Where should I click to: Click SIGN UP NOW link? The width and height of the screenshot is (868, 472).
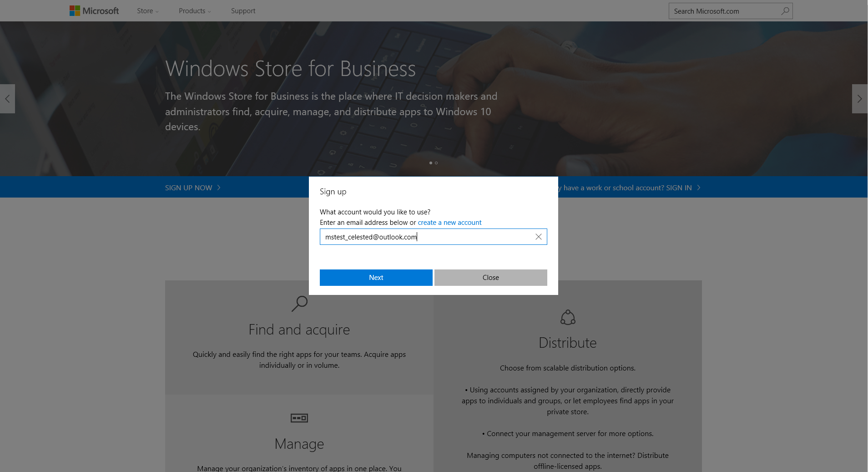pos(193,188)
